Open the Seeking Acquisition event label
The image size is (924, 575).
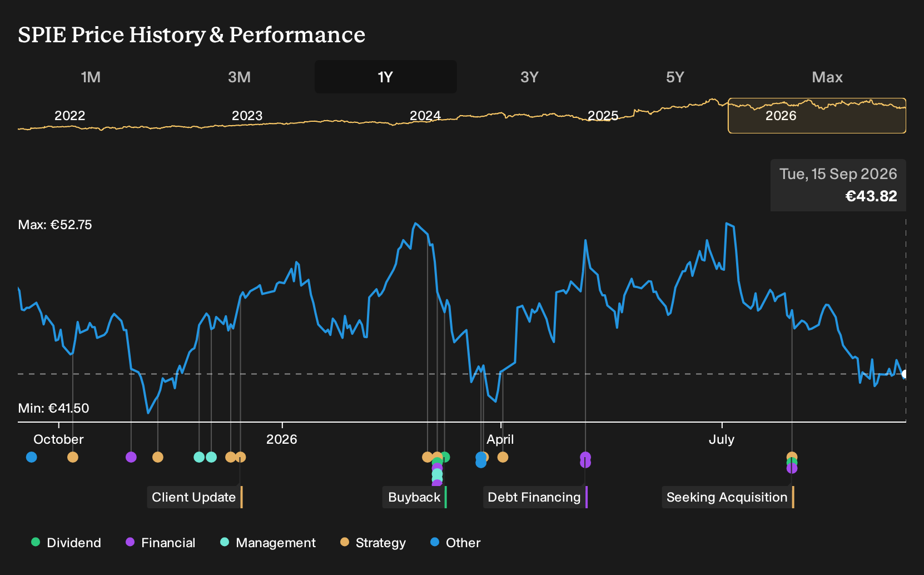728,497
